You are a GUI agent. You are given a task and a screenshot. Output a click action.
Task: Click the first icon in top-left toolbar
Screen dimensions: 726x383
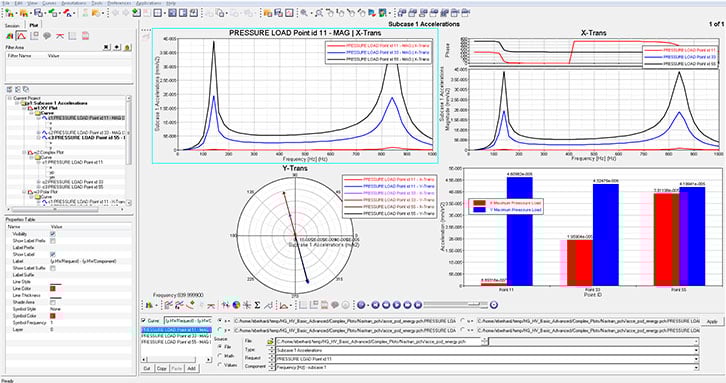coord(8,13)
